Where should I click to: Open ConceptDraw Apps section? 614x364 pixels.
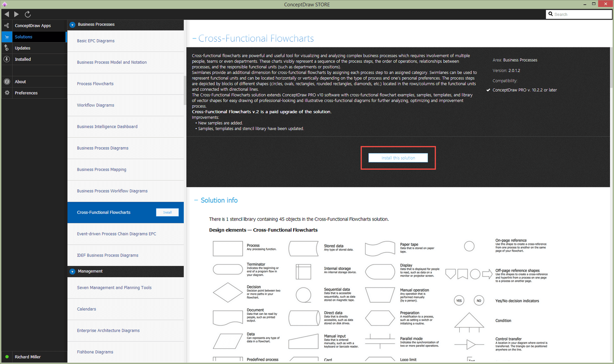[x=33, y=26]
